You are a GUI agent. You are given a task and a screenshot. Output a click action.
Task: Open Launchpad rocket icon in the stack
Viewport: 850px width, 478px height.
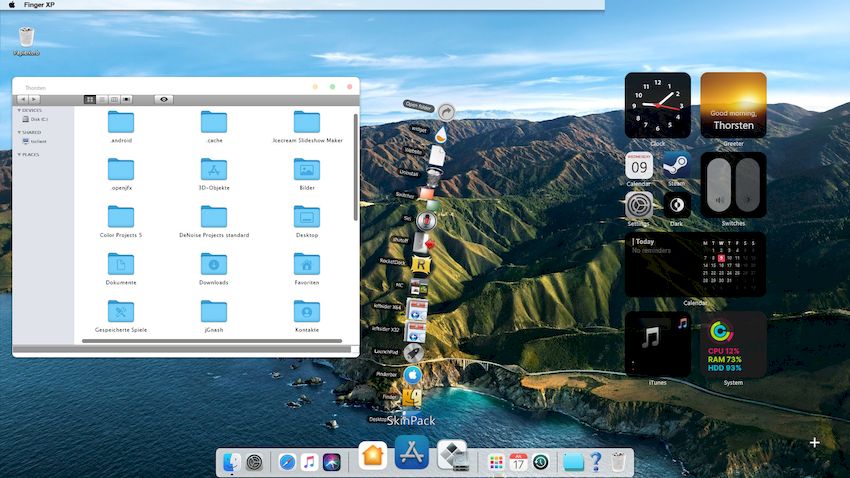(x=414, y=353)
